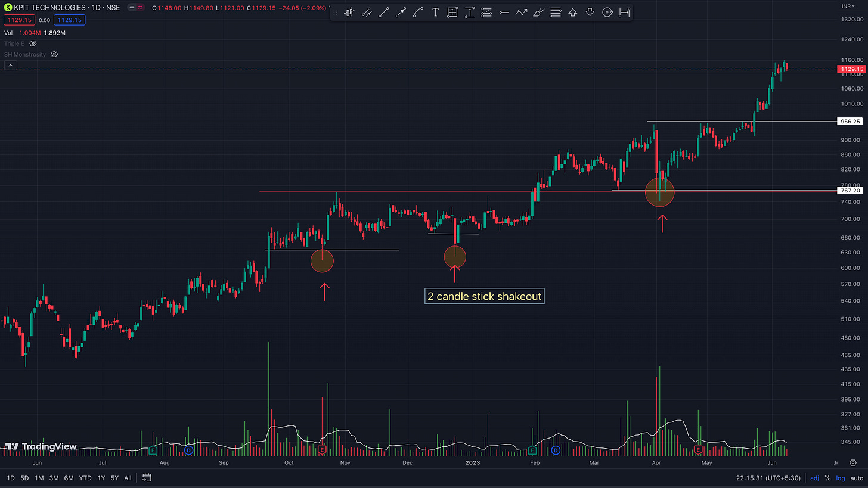868x488 pixels.
Task: Set range to All
Action: tap(128, 478)
